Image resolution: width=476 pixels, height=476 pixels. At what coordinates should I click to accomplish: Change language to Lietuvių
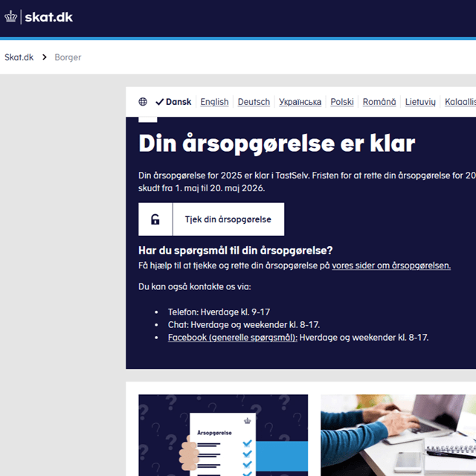click(x=420, y=102)
